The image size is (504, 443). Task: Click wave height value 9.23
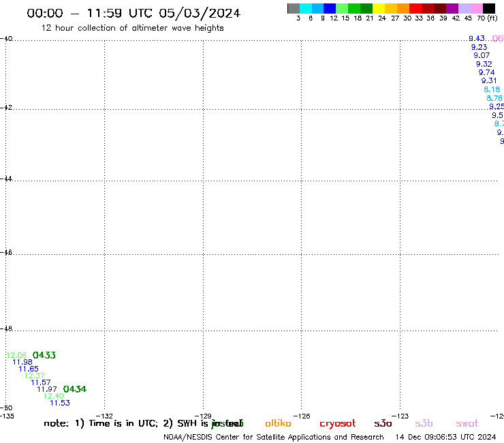[x=479, y=47]
